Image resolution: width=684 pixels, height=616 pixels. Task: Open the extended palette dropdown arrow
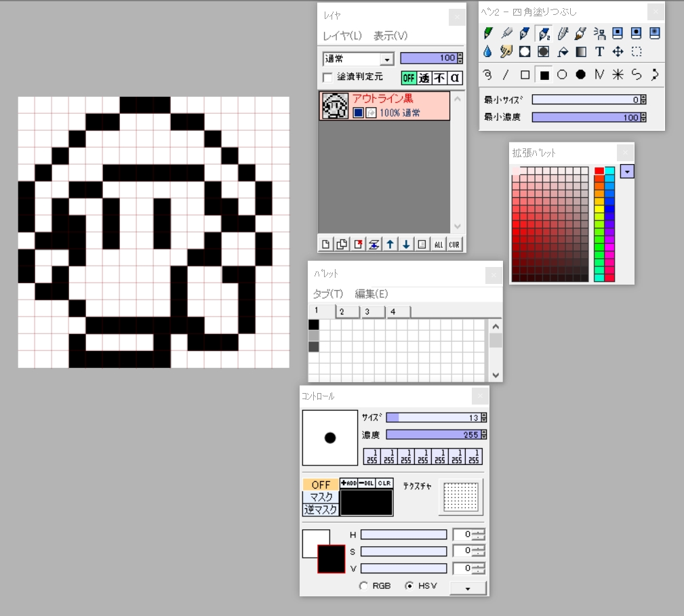tap(627, 171)
